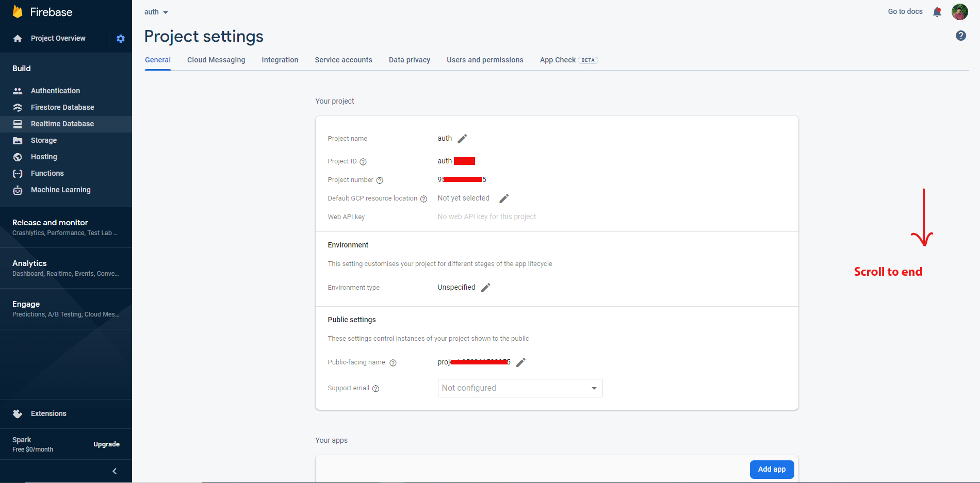Collapse the sidebar with the chevron arrow
This screenshot has height=483, width=980.
point(115,471)
